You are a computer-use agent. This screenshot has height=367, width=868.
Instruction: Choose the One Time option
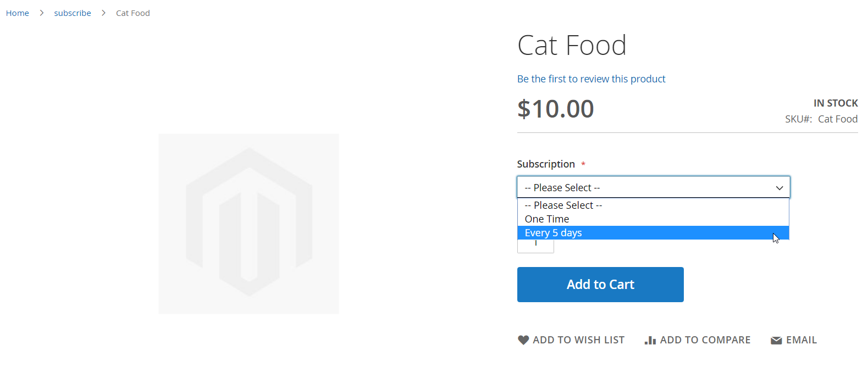coord(653,219)
